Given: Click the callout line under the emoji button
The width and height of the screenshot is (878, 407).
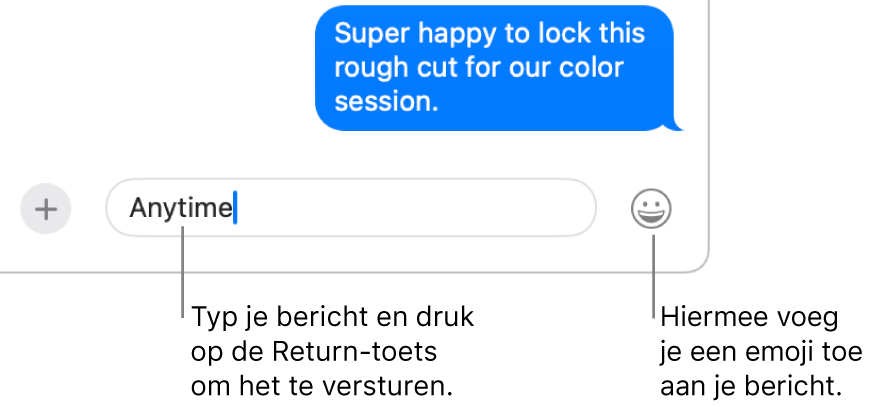Looking at the screenshot, I should pyautogui.click(x=653, y=277).
